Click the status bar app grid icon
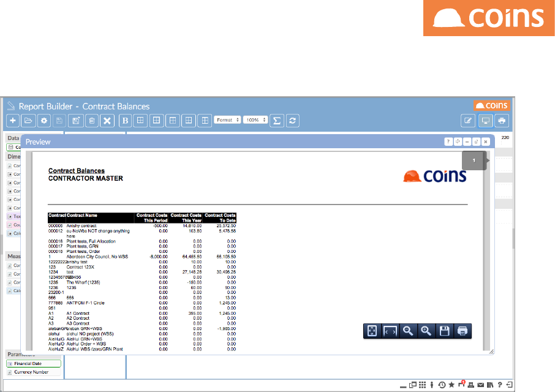This screenshot has height=392, width=555. click(x=422, y=385)
